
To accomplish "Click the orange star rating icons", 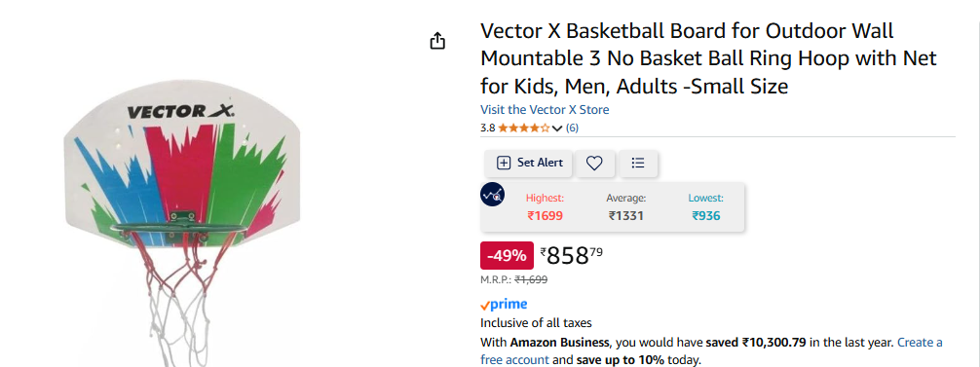I will click(x=524, y=128).
